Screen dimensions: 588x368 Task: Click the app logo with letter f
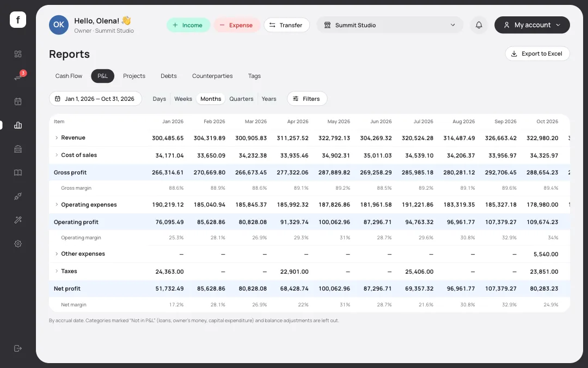18,20
